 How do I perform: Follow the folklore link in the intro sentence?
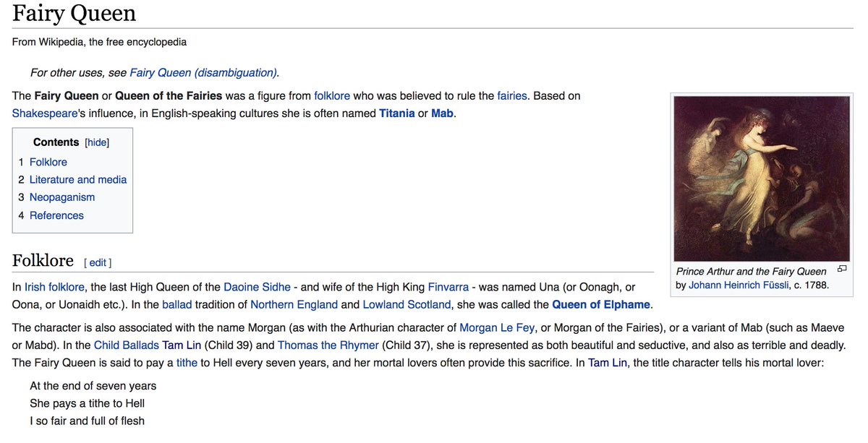point(332,95)
